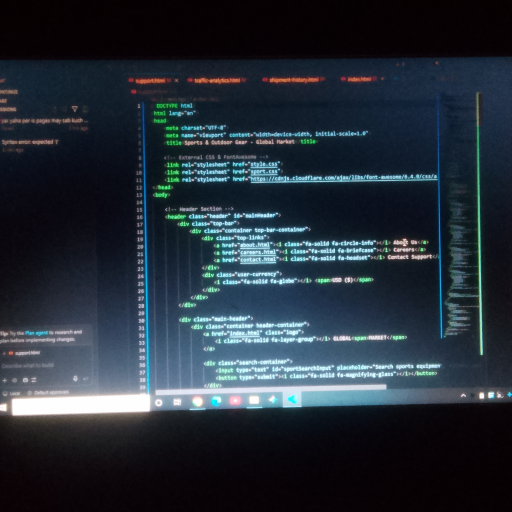
Task: Click the cdnjs.cloudflare.com font-awesome URL
Action: coord(344,178)
